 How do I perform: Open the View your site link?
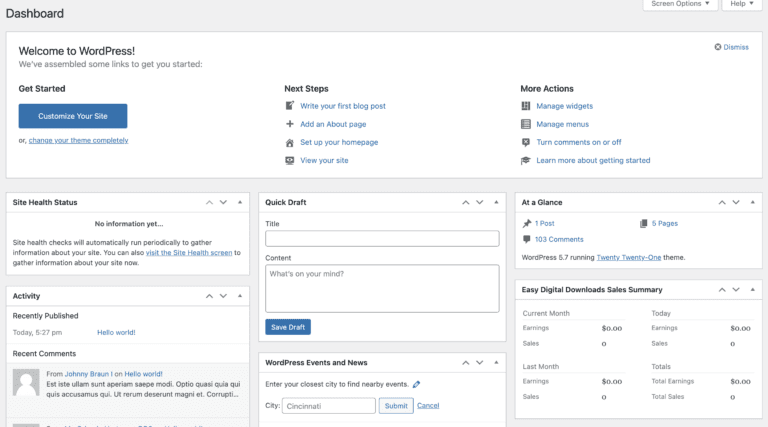[x=324, y=160]
